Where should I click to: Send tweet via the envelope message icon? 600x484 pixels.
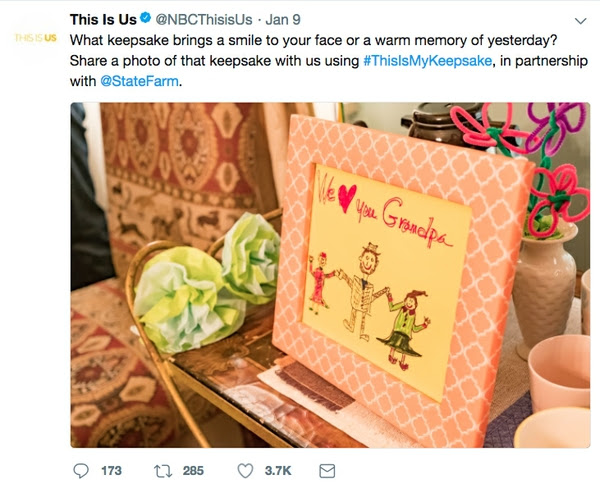(x=326, y=469)
